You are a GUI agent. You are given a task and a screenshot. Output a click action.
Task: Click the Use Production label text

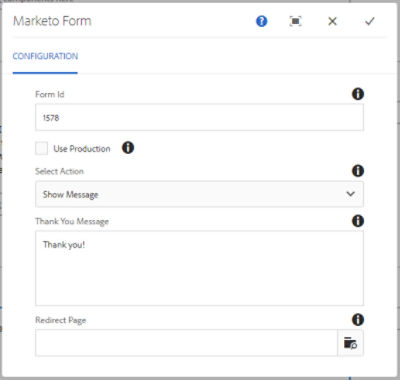(82, 149)
